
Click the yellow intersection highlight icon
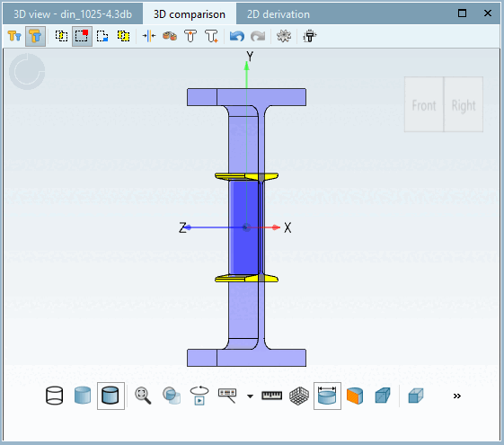pyautogui.click(x=61, y=36)
